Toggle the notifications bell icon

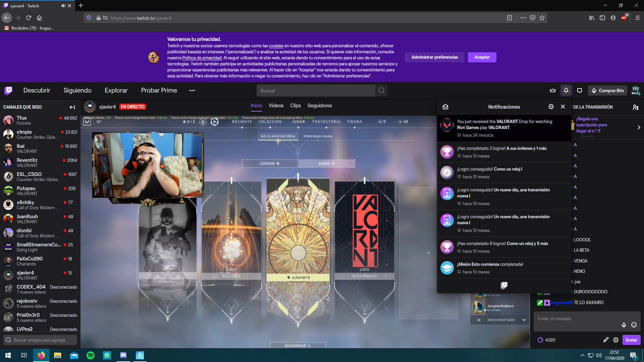pos(566,91)
